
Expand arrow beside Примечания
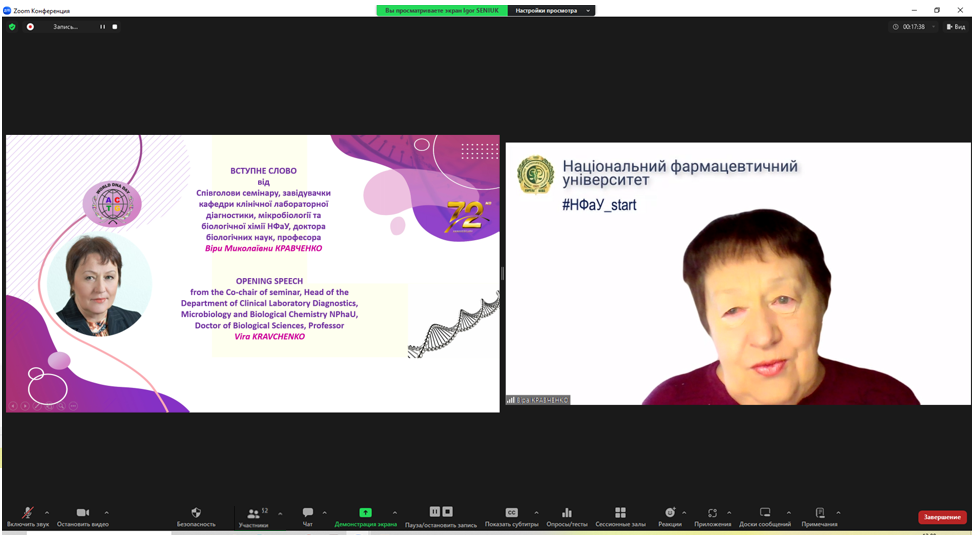click(838, 513)
